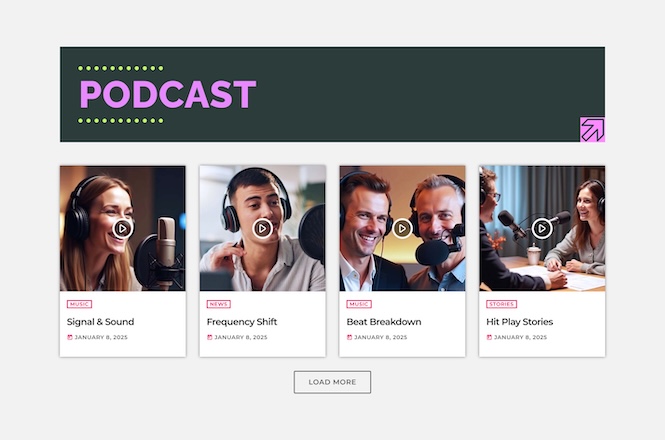Click the Music tag on Signal & Sound
665x440 pixels.
(x=80, y=304)
